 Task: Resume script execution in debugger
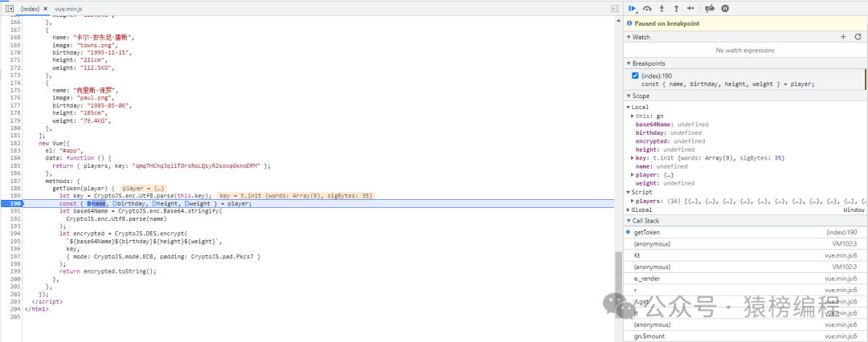(x=632, y=8)
